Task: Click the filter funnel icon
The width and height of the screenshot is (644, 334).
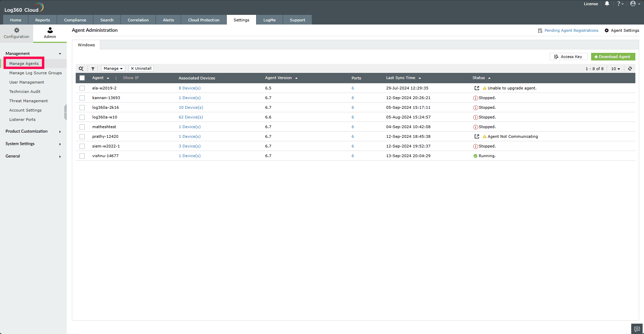Action: coord(93,69)
